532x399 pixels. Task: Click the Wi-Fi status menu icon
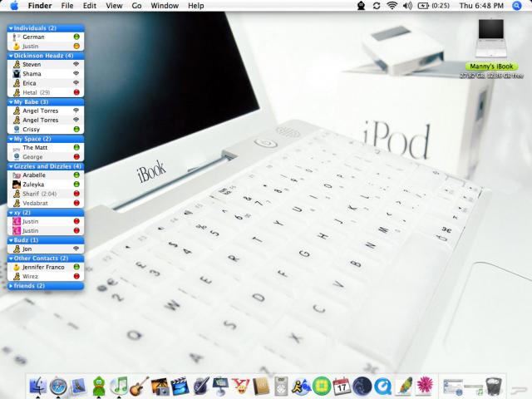pyautogui.click(x=392, y=6)
